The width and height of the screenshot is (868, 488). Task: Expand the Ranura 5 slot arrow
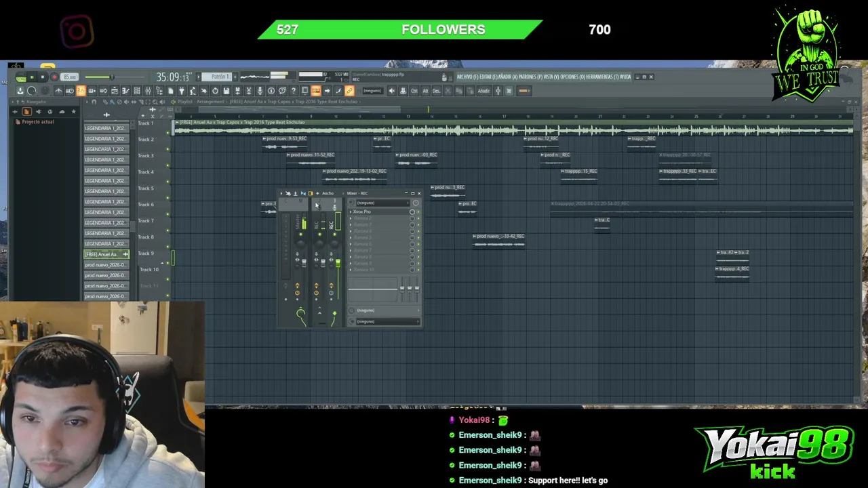click(351, 237)
